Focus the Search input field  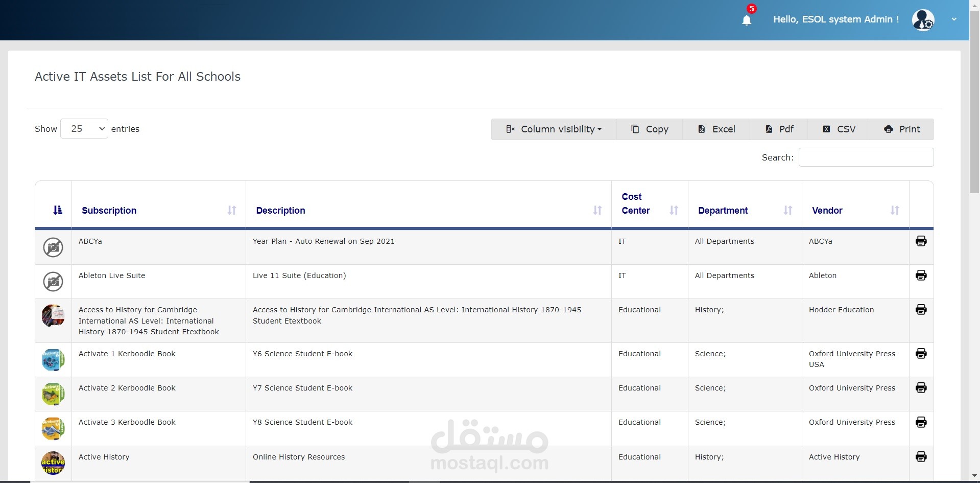(866, 157)
